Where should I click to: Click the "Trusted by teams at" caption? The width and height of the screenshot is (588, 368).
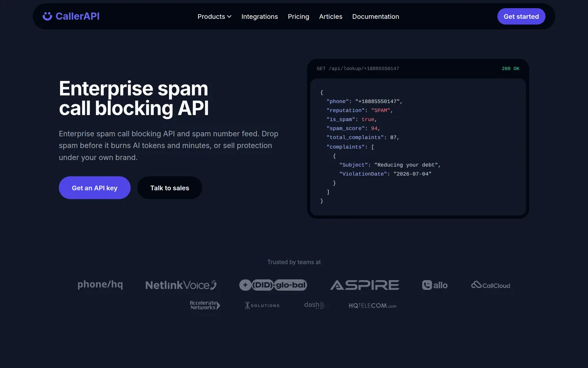[294, 262]
